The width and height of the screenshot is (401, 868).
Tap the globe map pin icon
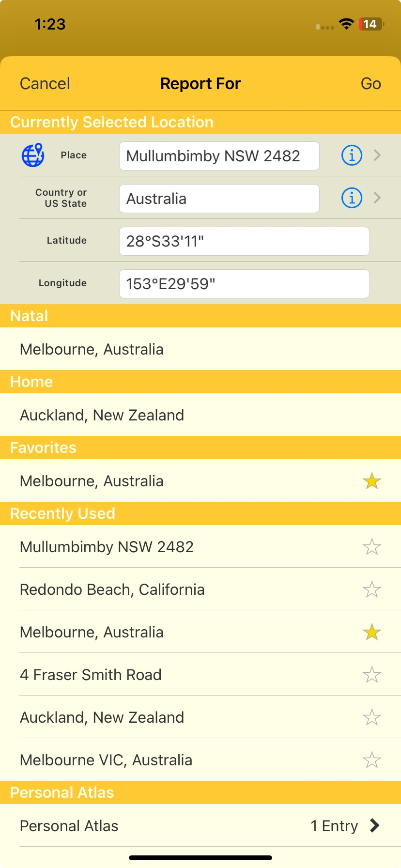coord(33,155)
